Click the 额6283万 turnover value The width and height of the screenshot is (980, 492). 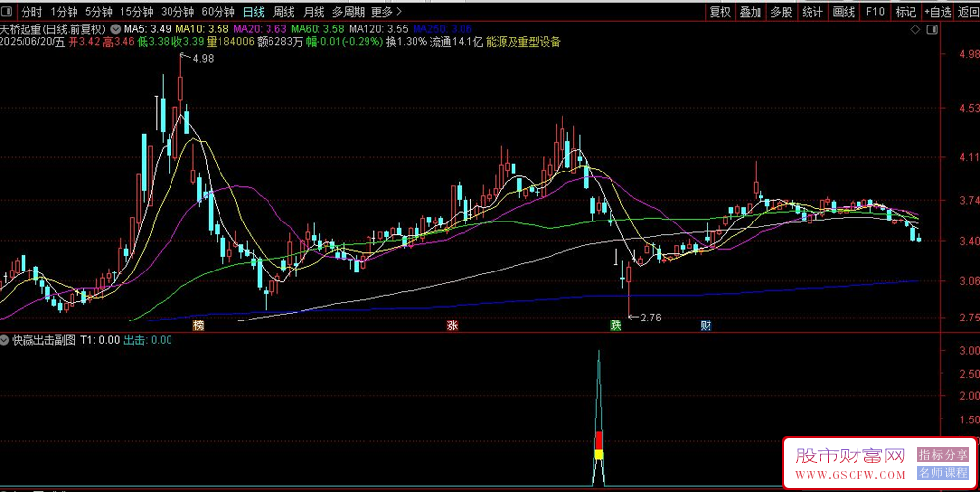(280, 42)
